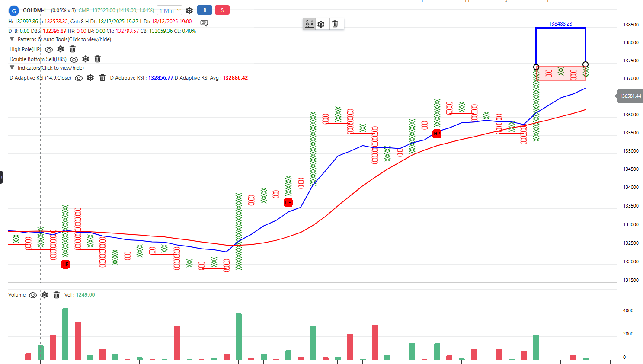The width and height of the screenshot is (643, 364).
Task: Open the 1 Min timeframe dropdown
Action: (x=170, y=10)
